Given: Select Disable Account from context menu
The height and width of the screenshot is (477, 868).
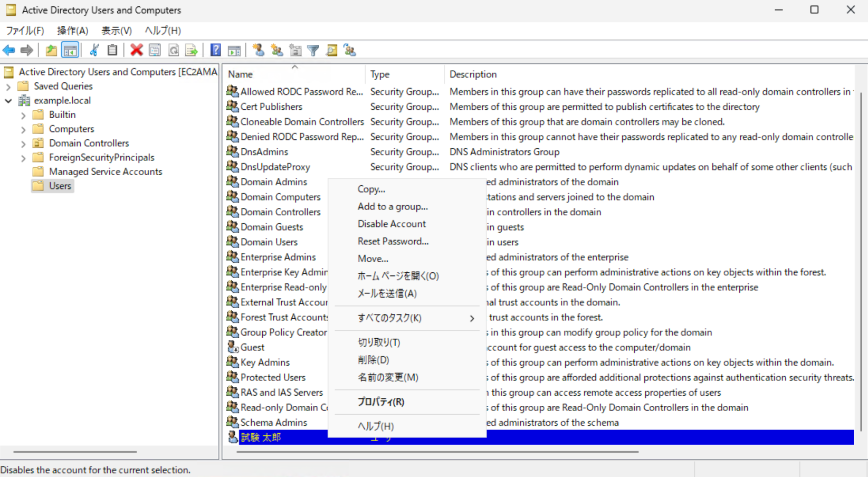Looking at the screenshot, I should pyautogui.click(x=392, y=224).
